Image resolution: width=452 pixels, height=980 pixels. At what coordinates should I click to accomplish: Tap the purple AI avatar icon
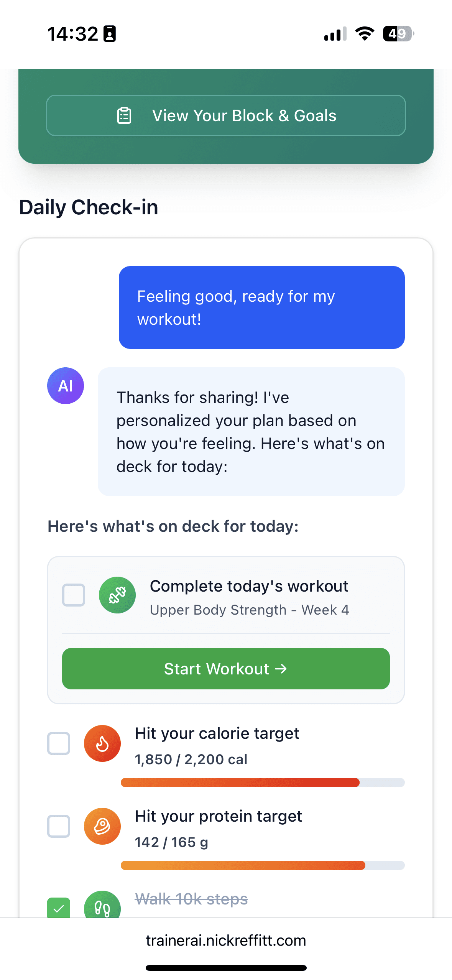pos(66,386)
